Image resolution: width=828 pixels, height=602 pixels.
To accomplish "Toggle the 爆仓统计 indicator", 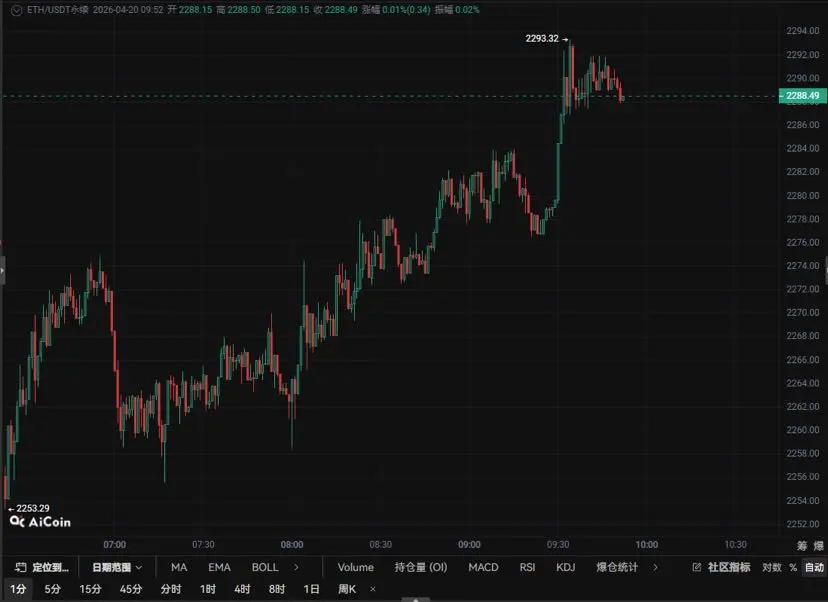I will click(x=617, y=567).
